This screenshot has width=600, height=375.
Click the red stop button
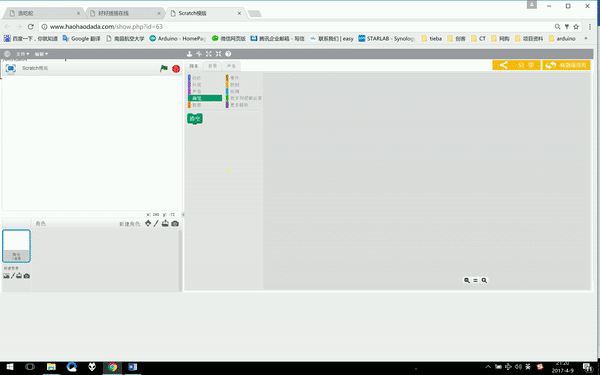click(176, 69)
